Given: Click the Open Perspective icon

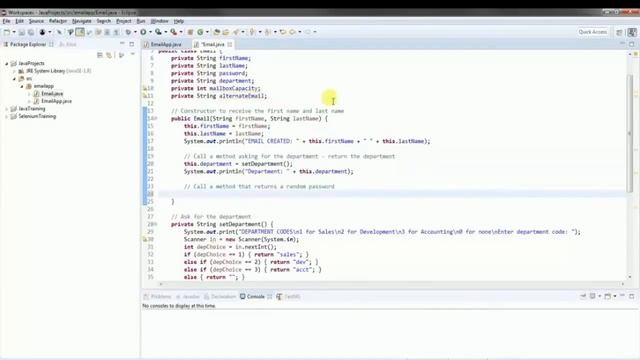Looking at the screenshot, I should click(619, 32).
